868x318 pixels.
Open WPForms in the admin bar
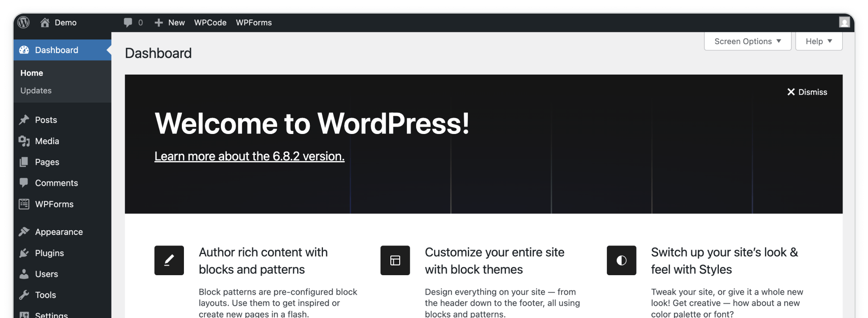254,22
